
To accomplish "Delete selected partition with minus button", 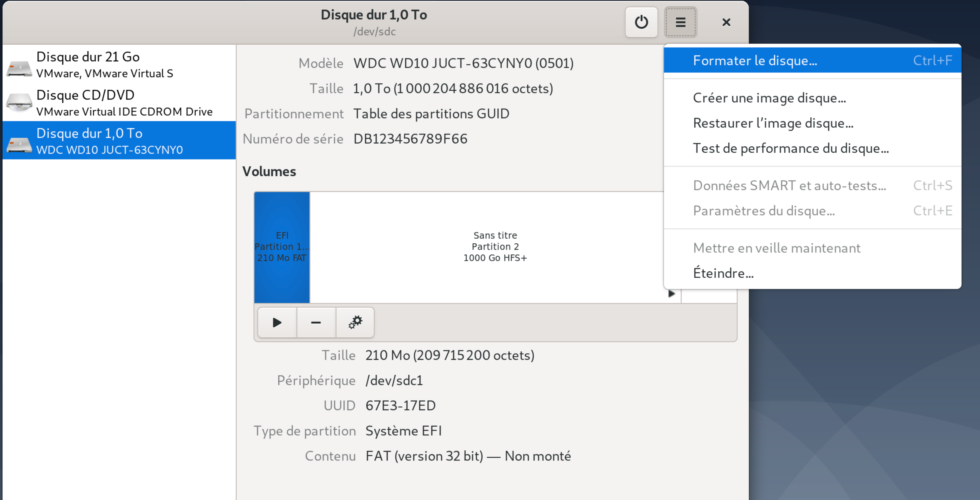I will click(x=316, y=323).
